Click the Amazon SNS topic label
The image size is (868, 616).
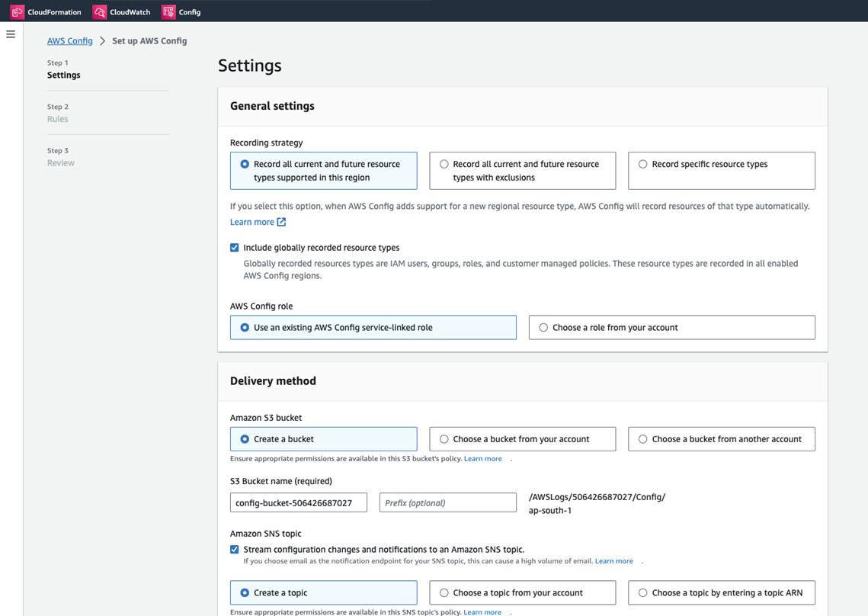click(266, 534)
